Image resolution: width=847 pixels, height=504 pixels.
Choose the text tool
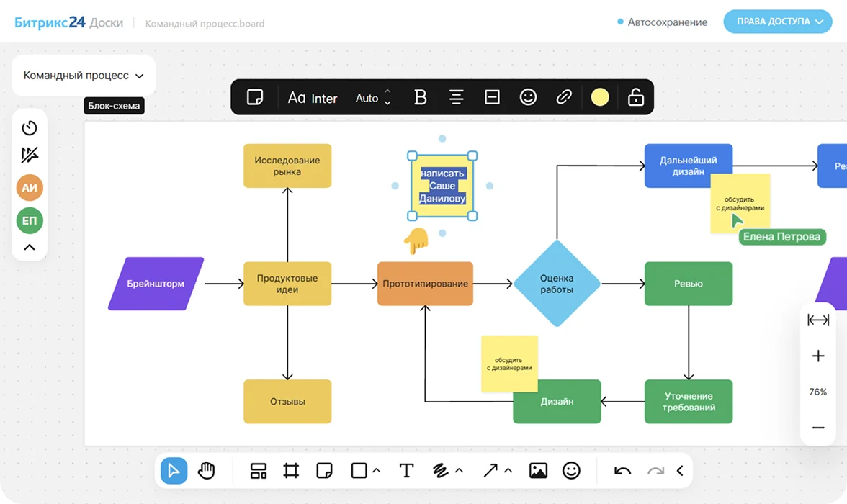(x=406, y=471)
